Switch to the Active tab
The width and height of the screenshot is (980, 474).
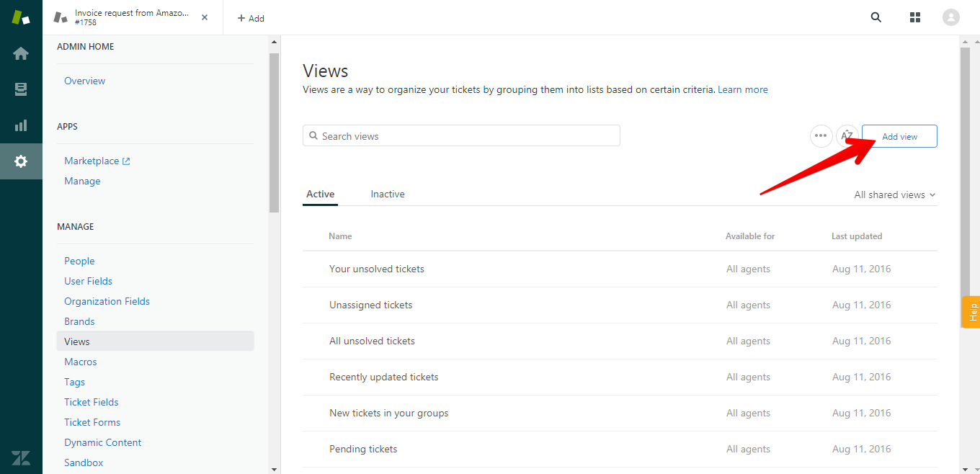(x=320, y=194)
